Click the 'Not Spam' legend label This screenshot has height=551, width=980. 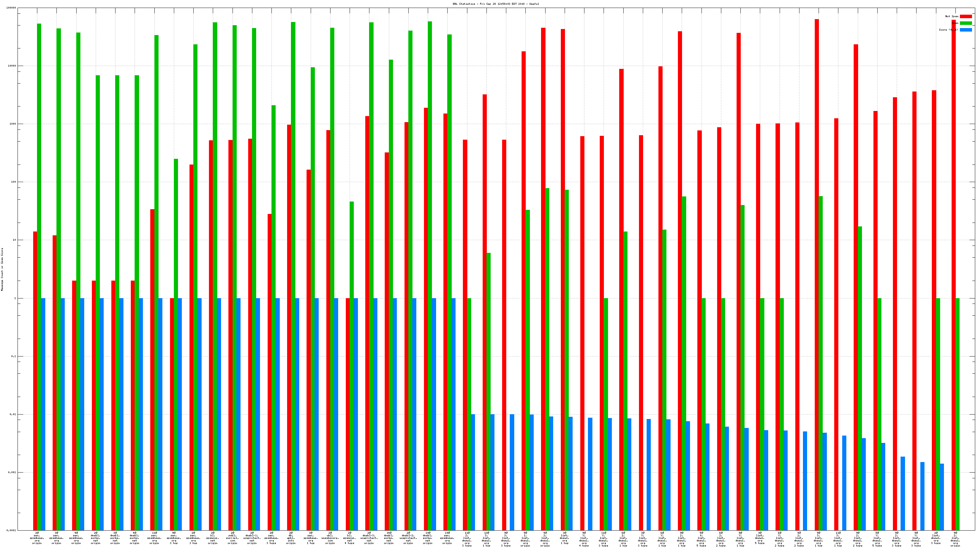pyautogui.click(x=952, y=16)
